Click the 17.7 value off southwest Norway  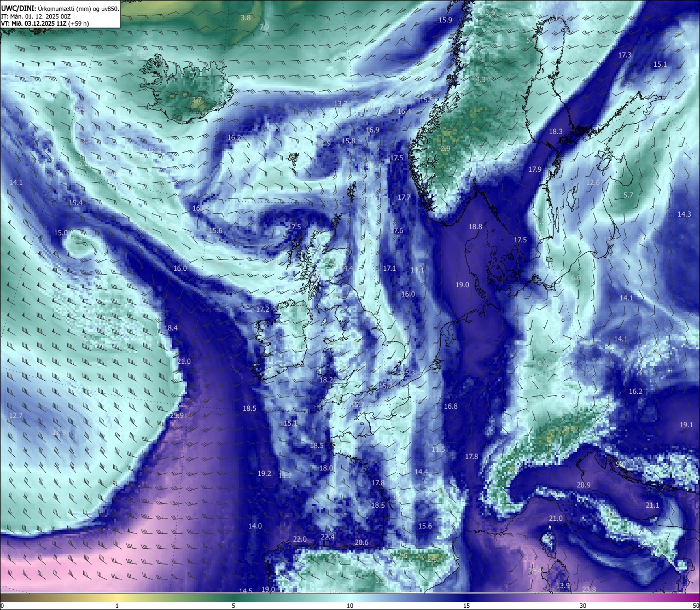(x=404, y=197)
